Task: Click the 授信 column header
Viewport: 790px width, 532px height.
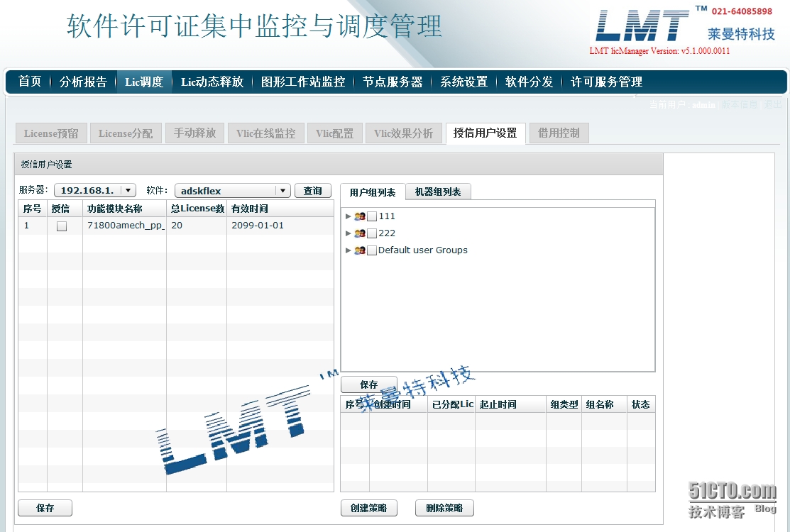Action: [65, 209]
